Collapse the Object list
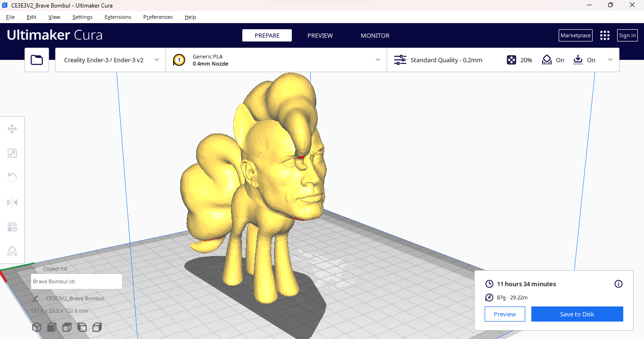644x339 pixels. (34, 269)
